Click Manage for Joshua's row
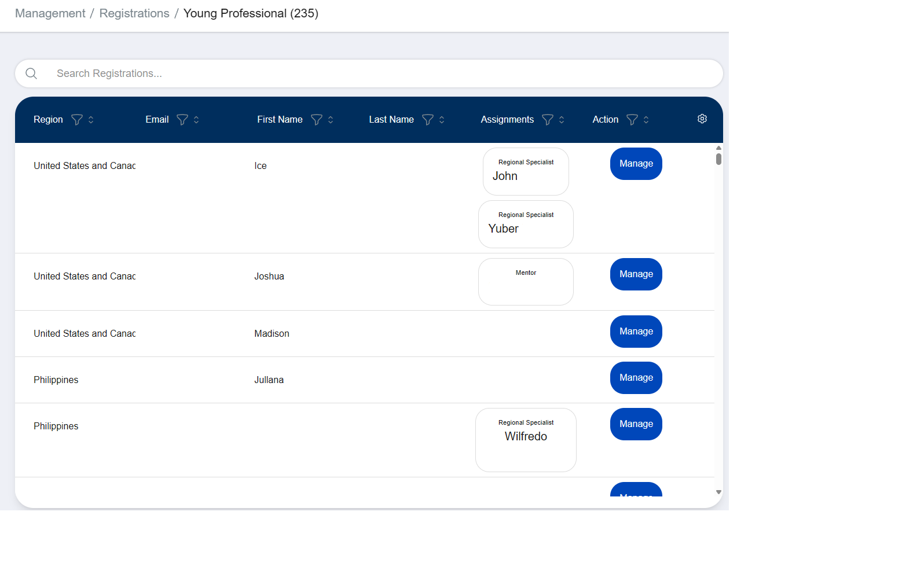924x563 pixels. click(x=636, y=274)
